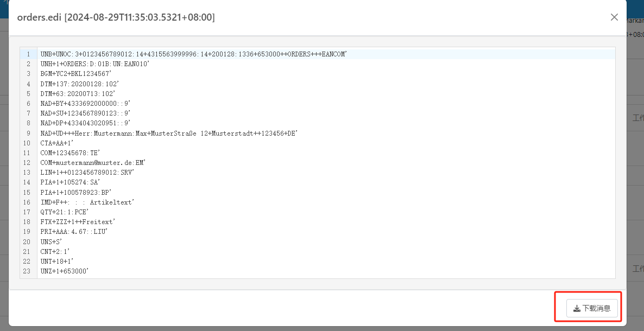
Task: Click the UNH+1+ORDERS segment line
Action: [x=95, y=64]
